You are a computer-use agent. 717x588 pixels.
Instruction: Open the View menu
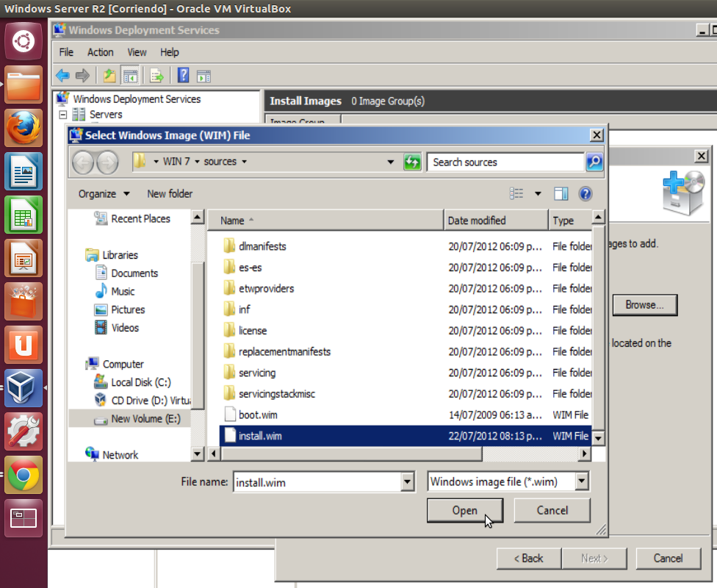tap(137, 52)
